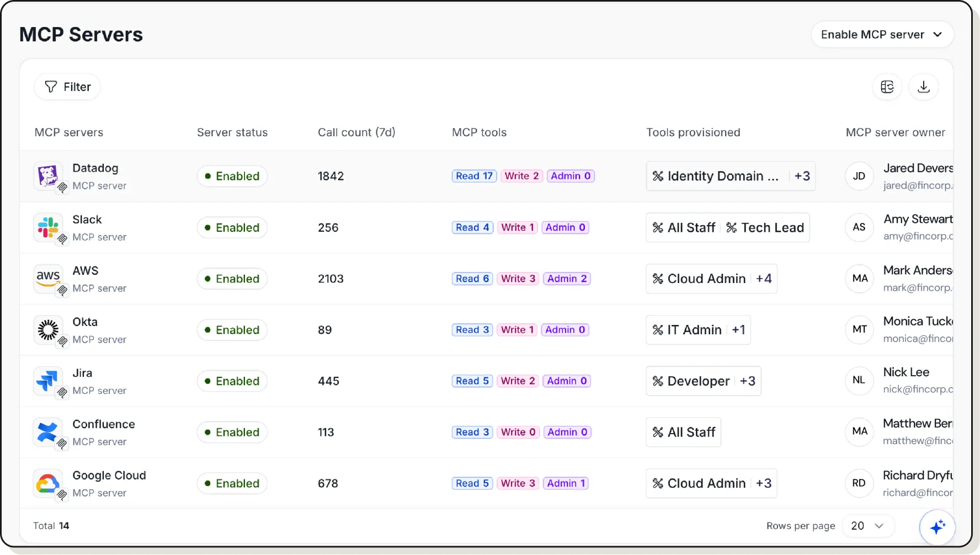Click the MCP tools column header
This screenshot has height=555, width=980.
coord(479,132)
